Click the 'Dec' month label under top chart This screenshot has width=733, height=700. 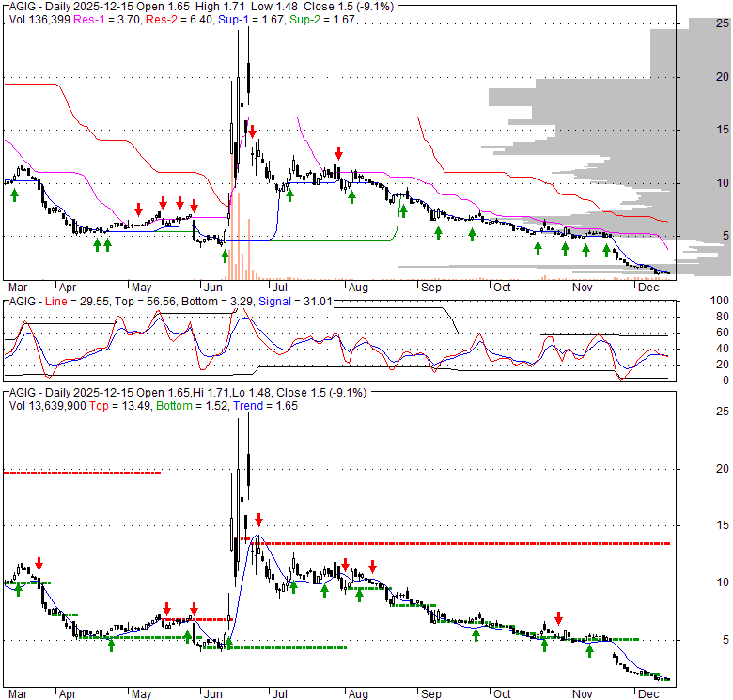coord(648,287)
